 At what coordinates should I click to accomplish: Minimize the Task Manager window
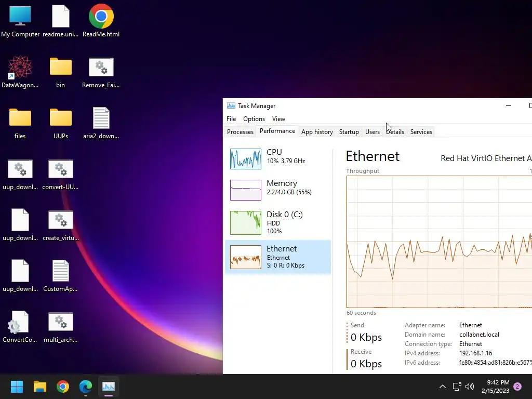coord(508,106)
